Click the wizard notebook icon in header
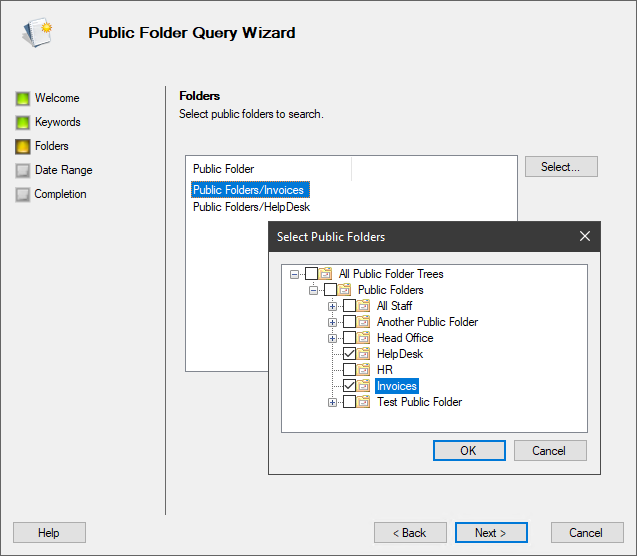Viewport: 637px width, 556px height. pos(37,32)
